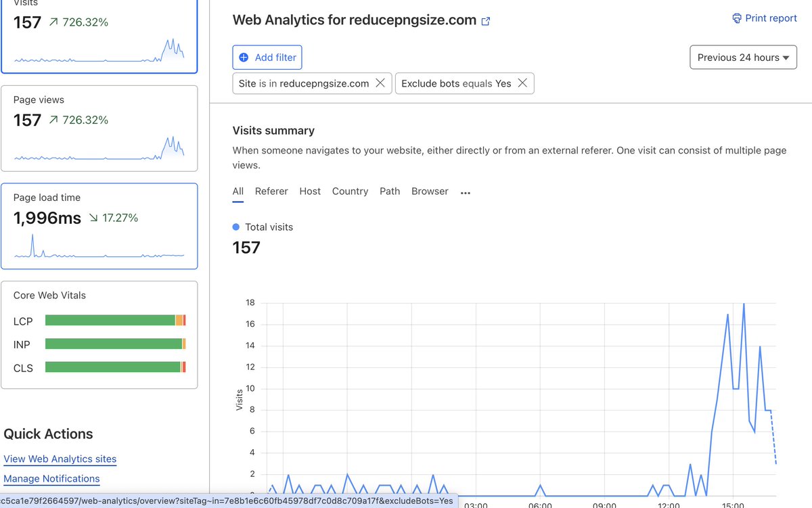Switch to the Country tab

coord(350,191)
